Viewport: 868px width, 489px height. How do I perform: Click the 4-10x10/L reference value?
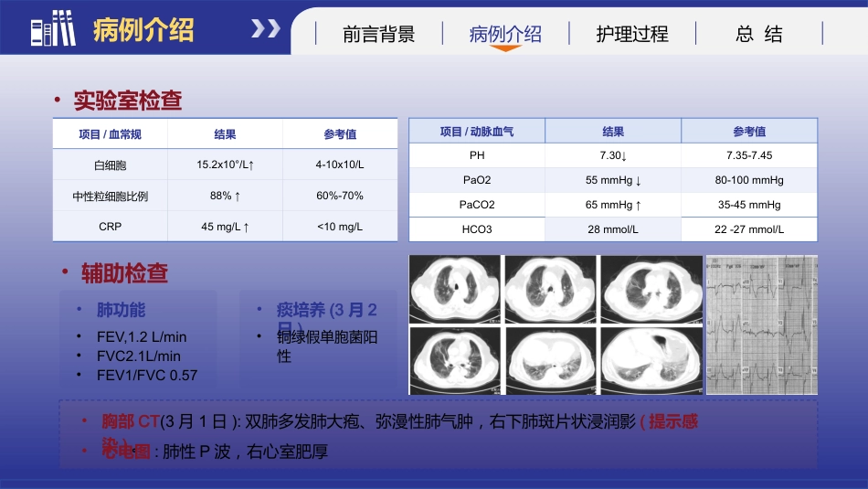[x=340, y=165]
